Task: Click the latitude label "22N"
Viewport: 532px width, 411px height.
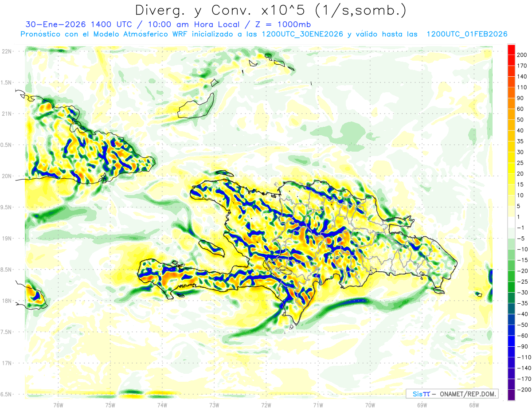Action: click(x=7, y=51)
